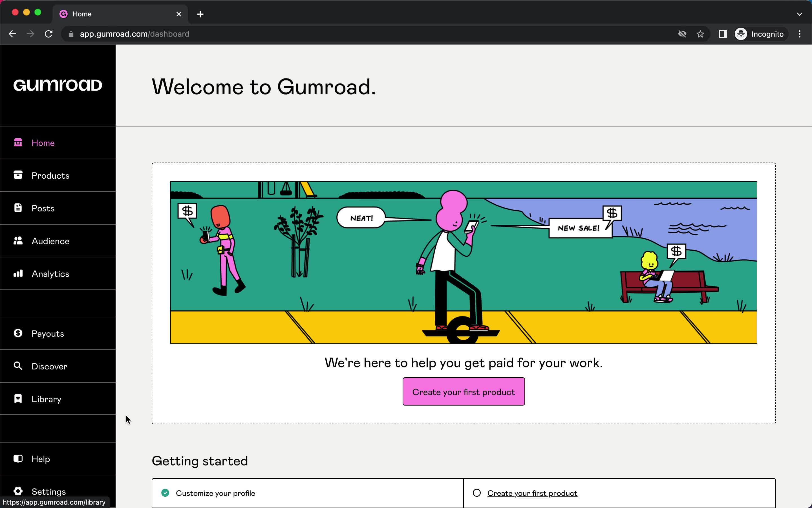812x508 pixels.
Task: Go back with browser back arrow
Action: 12,34
